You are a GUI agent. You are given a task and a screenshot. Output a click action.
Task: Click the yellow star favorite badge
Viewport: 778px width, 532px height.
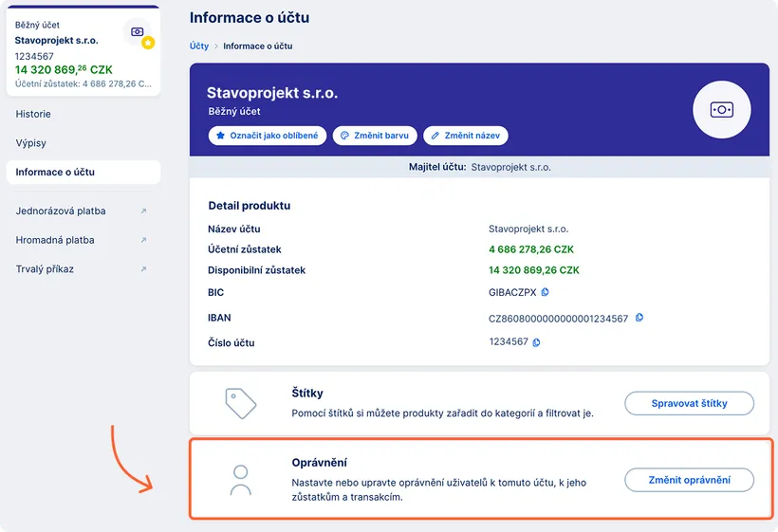tap(148, 44)
